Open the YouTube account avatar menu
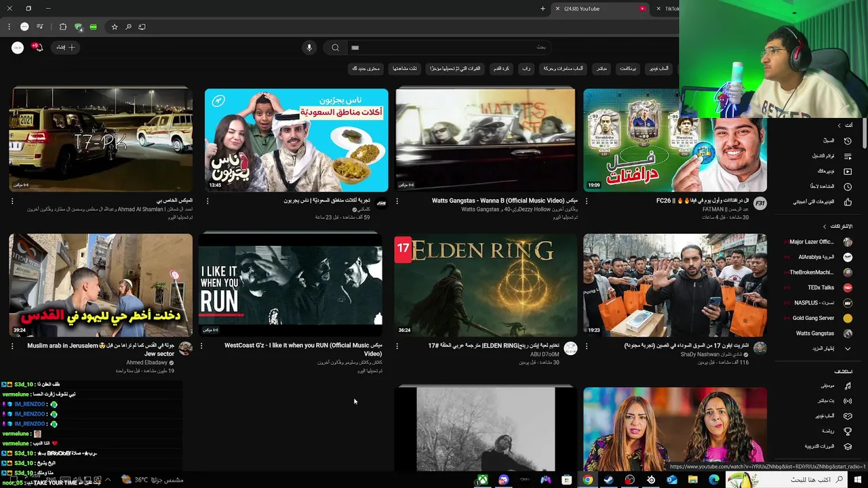This screenshot has height=488, width=868. [x=18, y=47]
